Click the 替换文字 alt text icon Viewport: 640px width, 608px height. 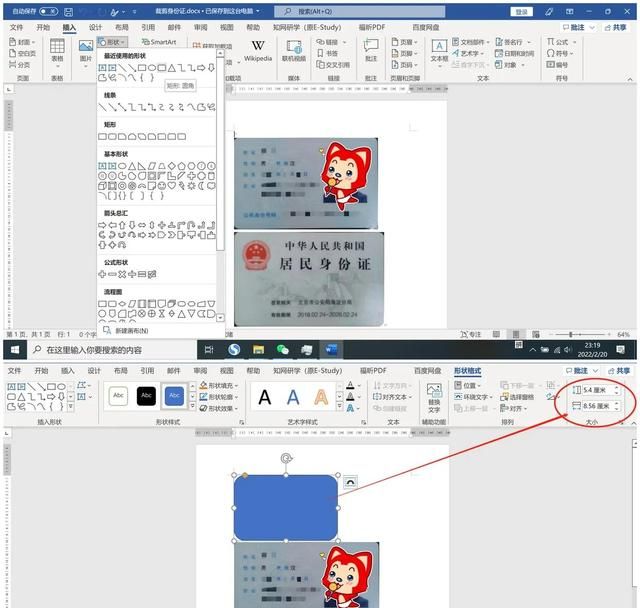coord(433,396)
